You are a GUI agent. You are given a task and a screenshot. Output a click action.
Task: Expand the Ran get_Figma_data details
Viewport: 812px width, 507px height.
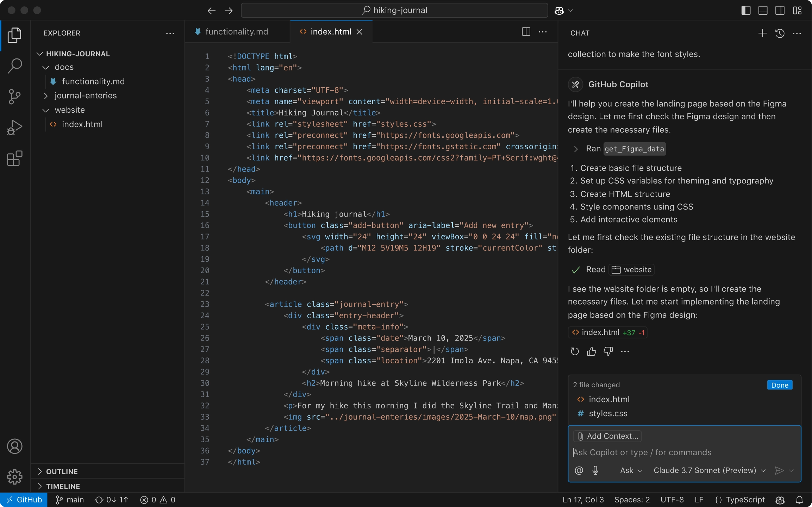pos(576,149)
